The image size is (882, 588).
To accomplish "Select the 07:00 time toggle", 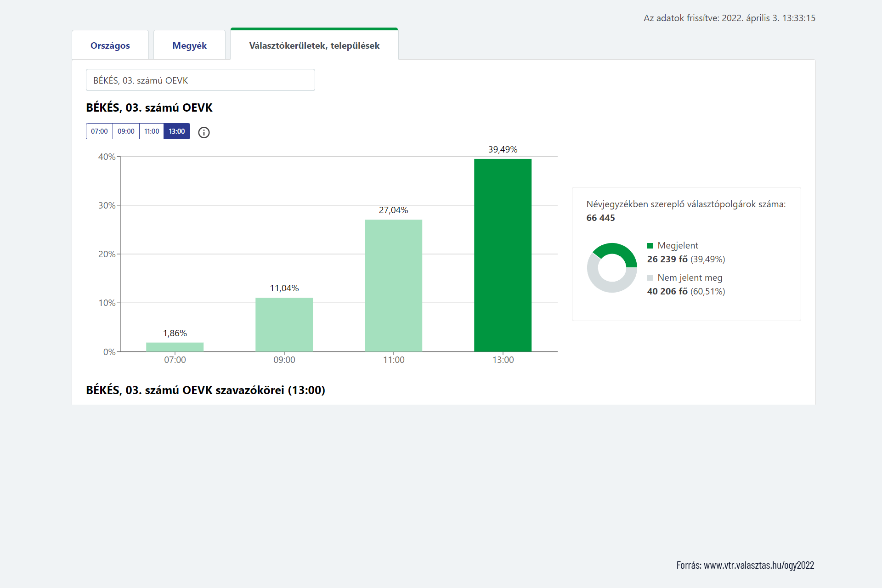I will (99, 131).
